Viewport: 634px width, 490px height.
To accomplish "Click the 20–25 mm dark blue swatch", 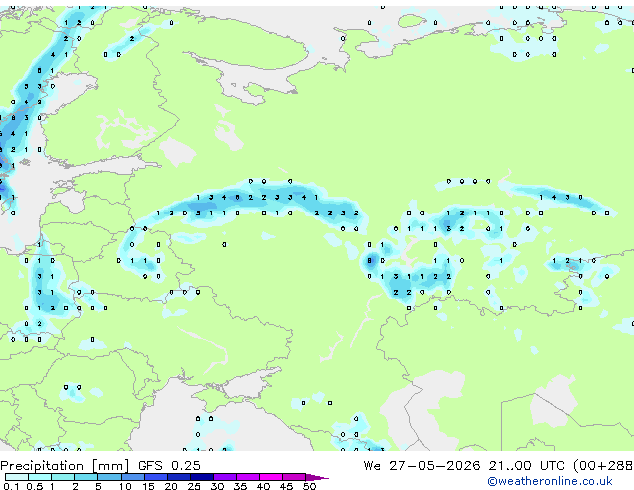I will pyautogui.click(x=178, y=477).
